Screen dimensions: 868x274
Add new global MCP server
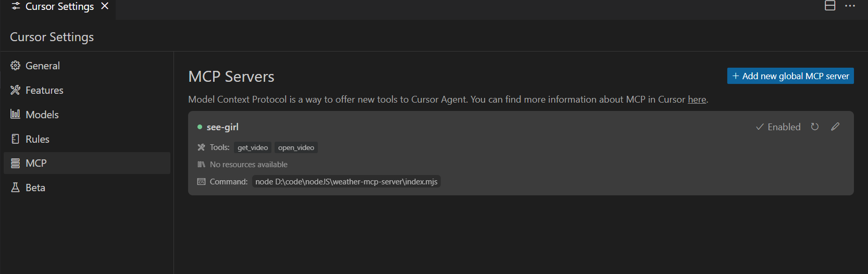[x=790, y=76]
